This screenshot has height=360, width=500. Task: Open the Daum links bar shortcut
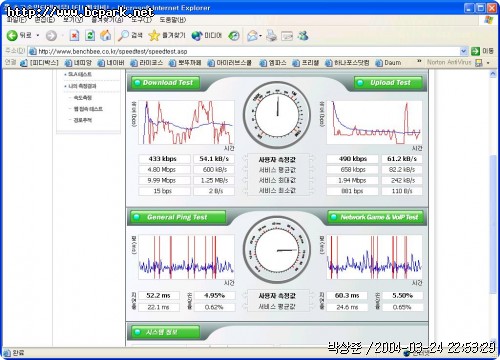pyautogui.click(x=388, y=63)
